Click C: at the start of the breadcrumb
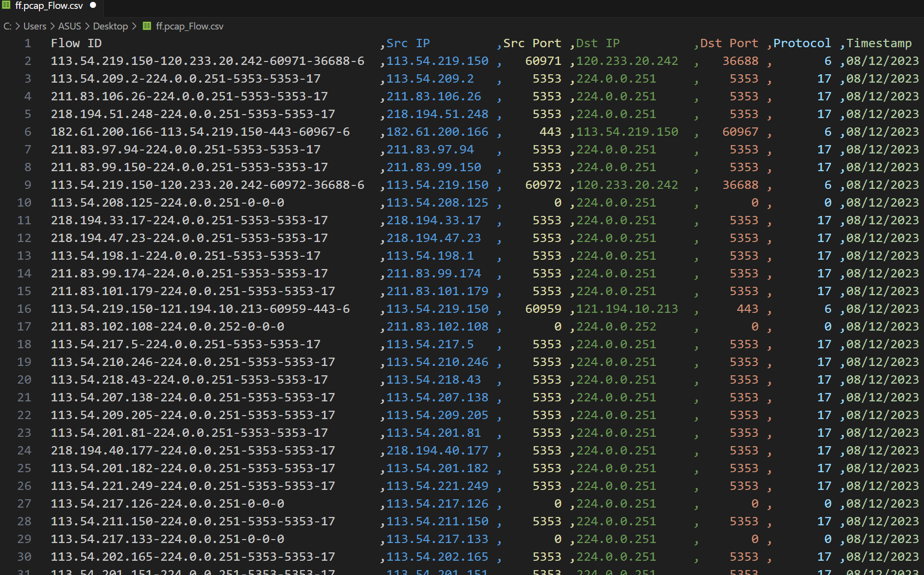The image size is (924, 575). point(6,26)
